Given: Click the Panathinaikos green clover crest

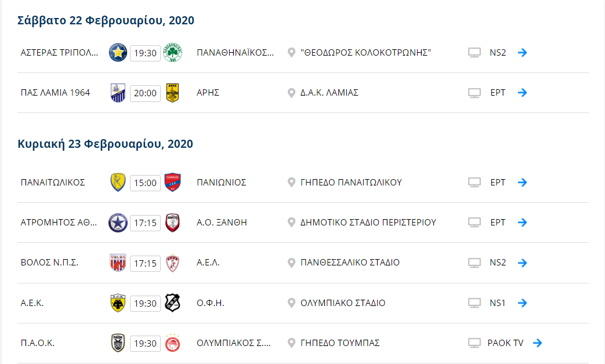Looking at the screenshot, I should click(x=172, y=52).
